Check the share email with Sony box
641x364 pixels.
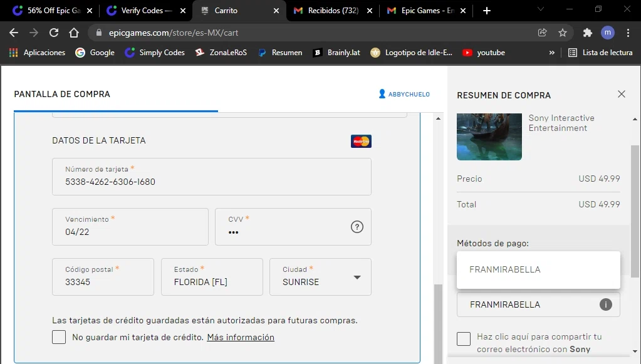(464, 339)
